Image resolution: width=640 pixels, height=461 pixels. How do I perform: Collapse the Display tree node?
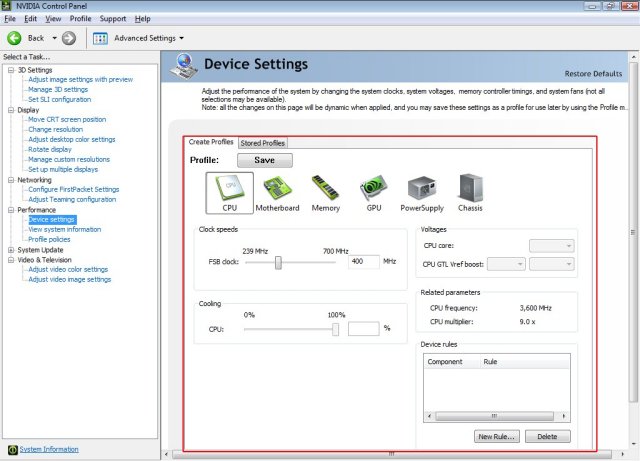click(11, 110)
